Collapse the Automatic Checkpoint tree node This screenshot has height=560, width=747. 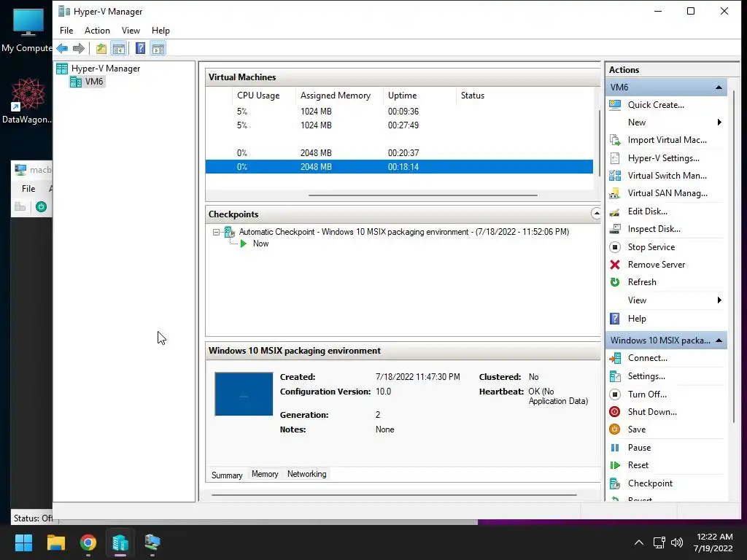tap(216, 232)
